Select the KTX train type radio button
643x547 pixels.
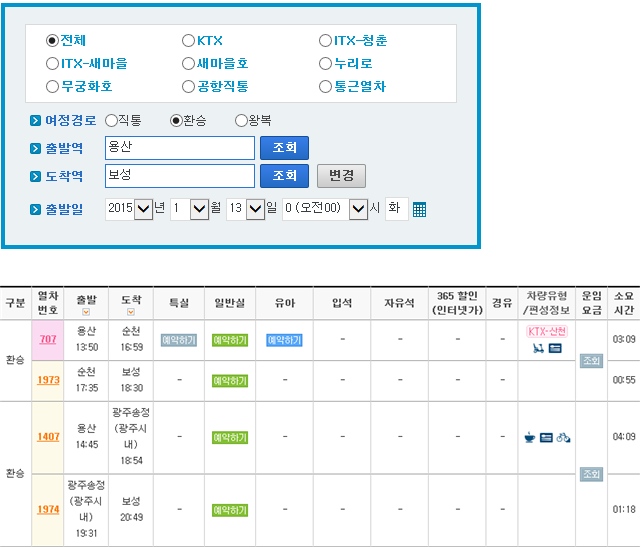click(x=188, y=41)
